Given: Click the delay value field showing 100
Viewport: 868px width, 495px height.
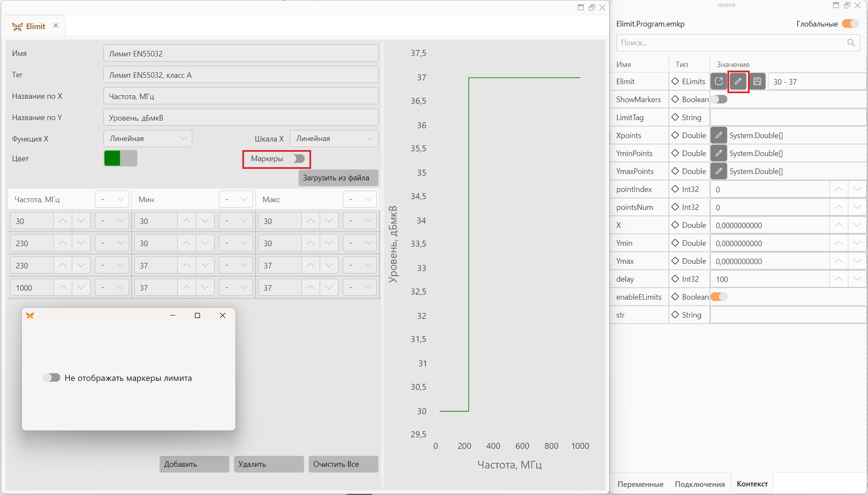Looking at the screenshot, I should click(770, 279).
